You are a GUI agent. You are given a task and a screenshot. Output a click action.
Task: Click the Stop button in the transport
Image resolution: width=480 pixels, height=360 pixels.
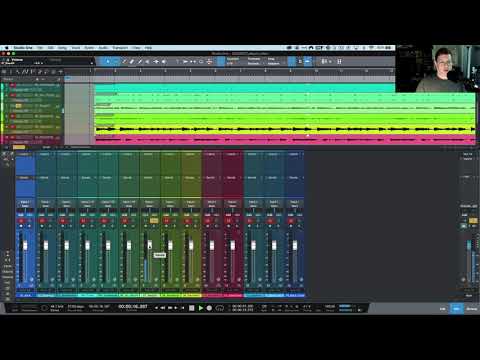click(192, 308)
